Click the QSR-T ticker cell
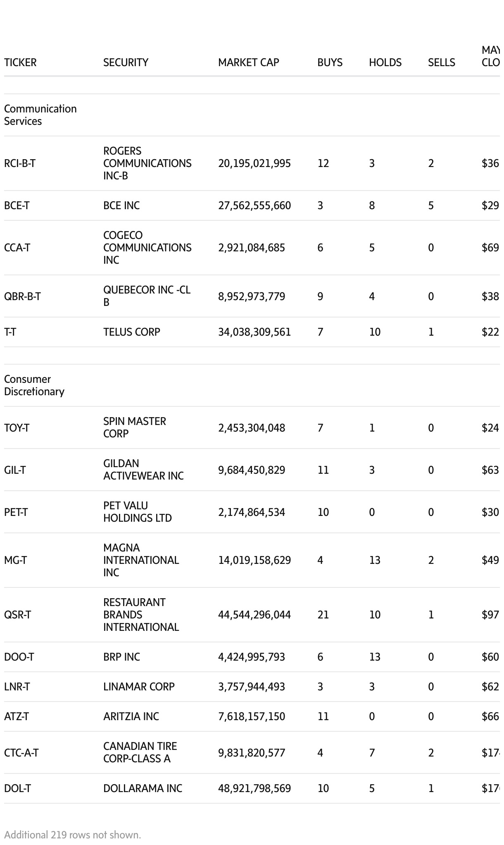504x845 pixels. click(17, 615)
